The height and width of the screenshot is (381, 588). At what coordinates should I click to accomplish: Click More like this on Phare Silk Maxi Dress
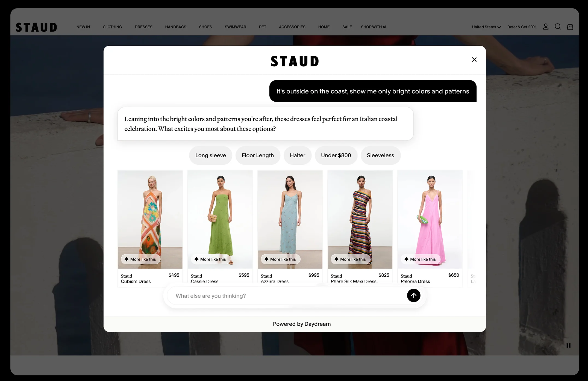point(350,259)
